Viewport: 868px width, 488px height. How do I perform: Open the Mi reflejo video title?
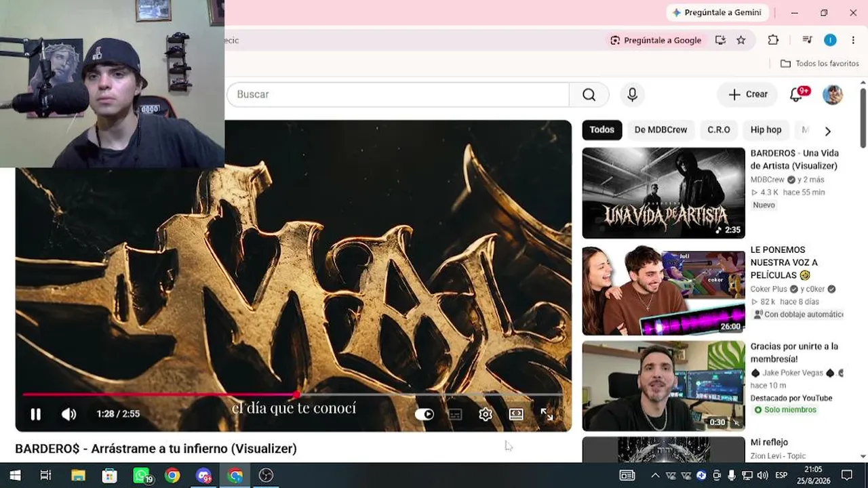coord(769,443)
